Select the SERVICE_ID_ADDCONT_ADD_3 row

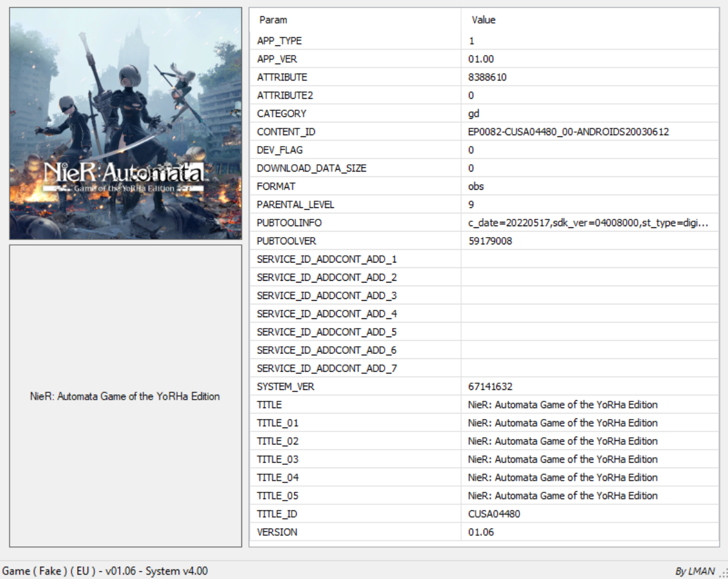pyautogui.click(x=484, y=295)
